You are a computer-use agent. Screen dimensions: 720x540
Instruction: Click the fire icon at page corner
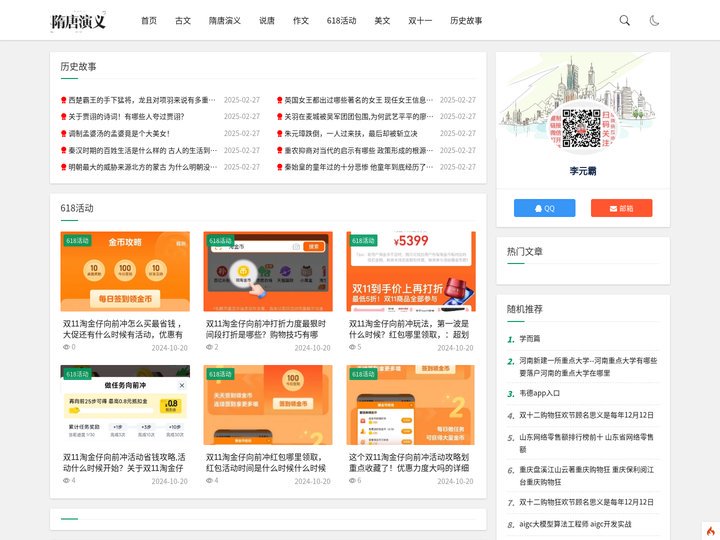click(x=711, y=531)
